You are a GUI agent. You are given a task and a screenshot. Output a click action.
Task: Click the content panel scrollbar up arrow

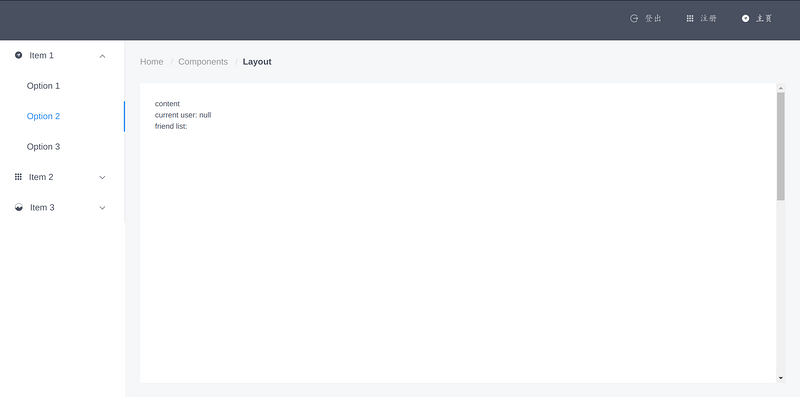click(781, 88)
